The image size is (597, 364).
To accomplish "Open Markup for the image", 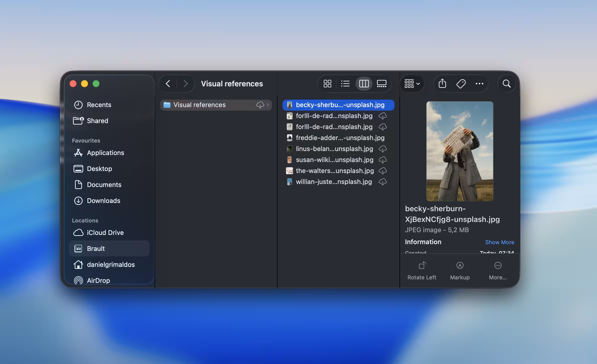I will pyautogui.click(x=460, y=271).
